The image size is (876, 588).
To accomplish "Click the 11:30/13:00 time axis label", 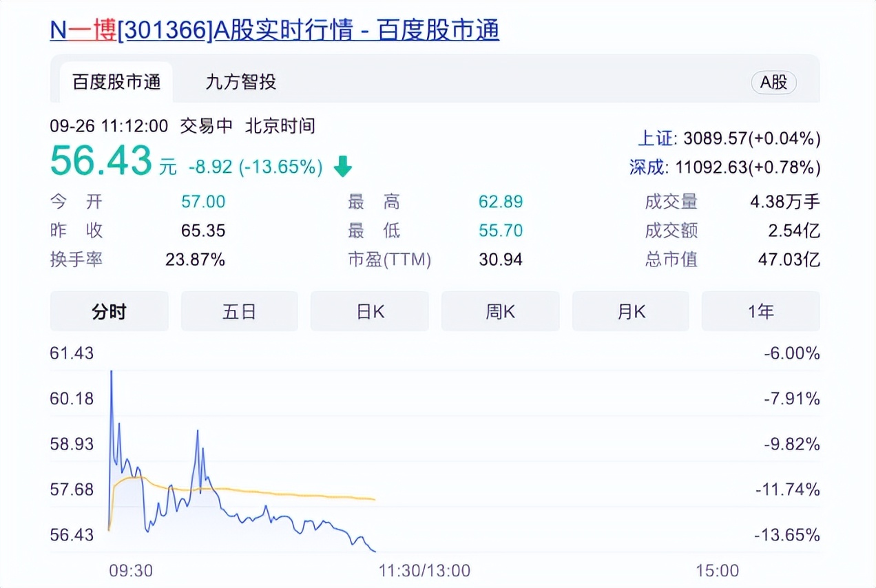I will (x=424, y=571).
